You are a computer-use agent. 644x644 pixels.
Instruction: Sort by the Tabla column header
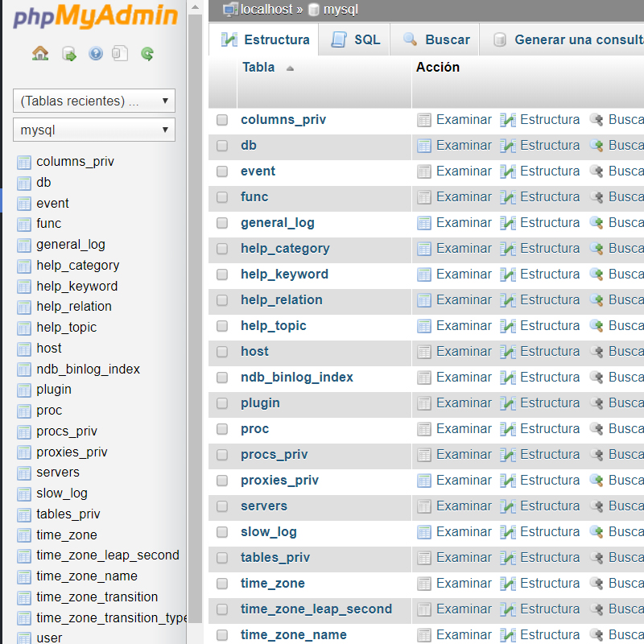[x=258, y=67]
